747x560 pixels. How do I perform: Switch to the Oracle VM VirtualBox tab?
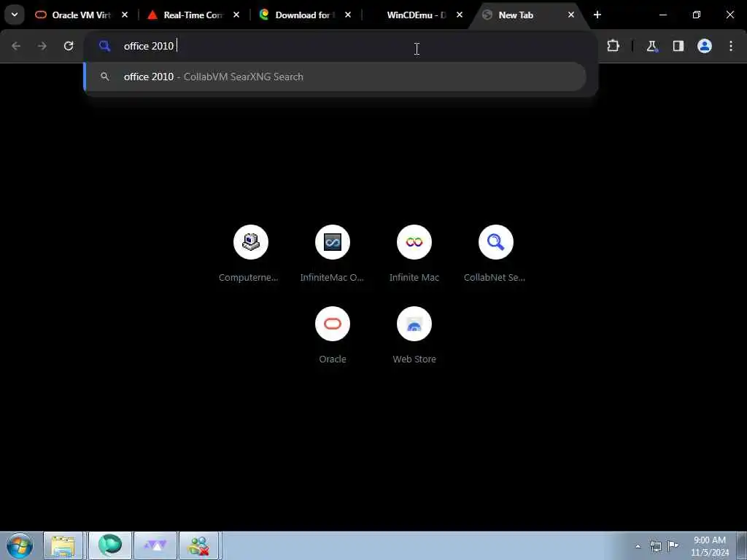80,15
